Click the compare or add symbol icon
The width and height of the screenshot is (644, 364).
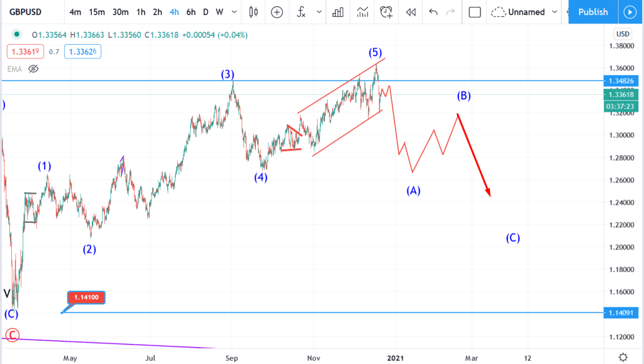pyautogui.click(x=277, y=13)
